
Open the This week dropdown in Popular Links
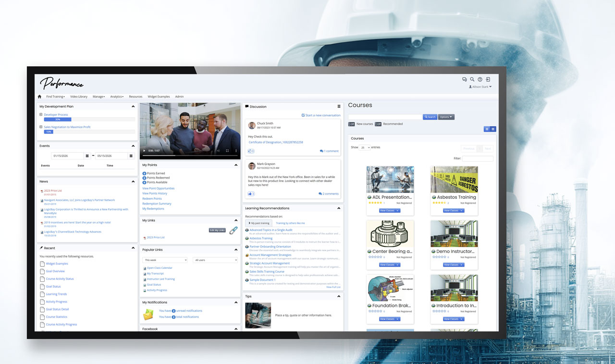pyautogui.click(x=165, y=260)
